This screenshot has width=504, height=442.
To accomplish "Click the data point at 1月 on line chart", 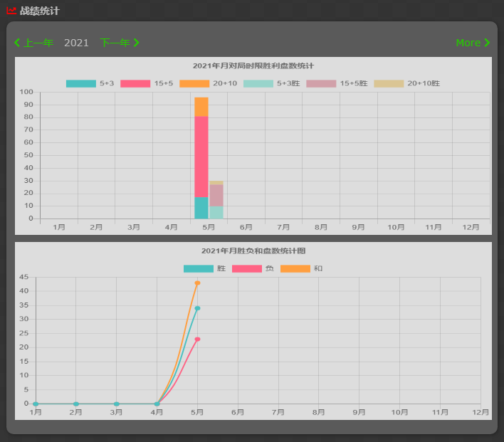I will 36,404.
